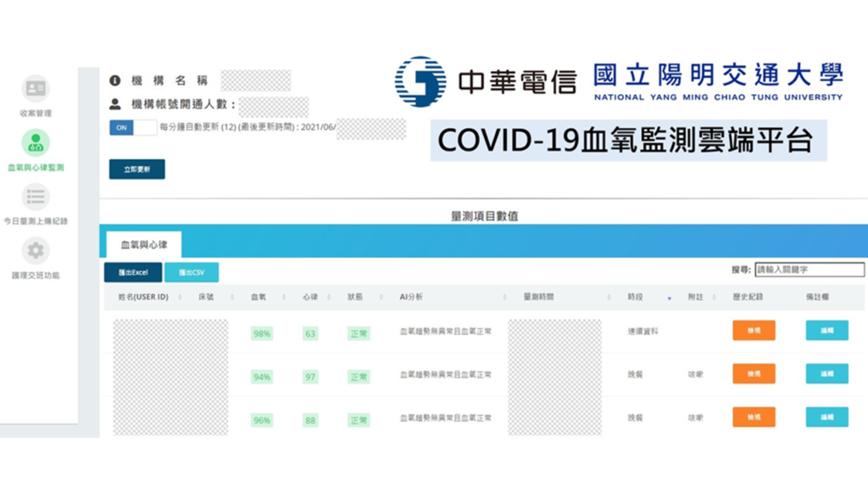The image size is (868, 488).
Task: Open history for the 98% row
Action: (x=754, y=330)
